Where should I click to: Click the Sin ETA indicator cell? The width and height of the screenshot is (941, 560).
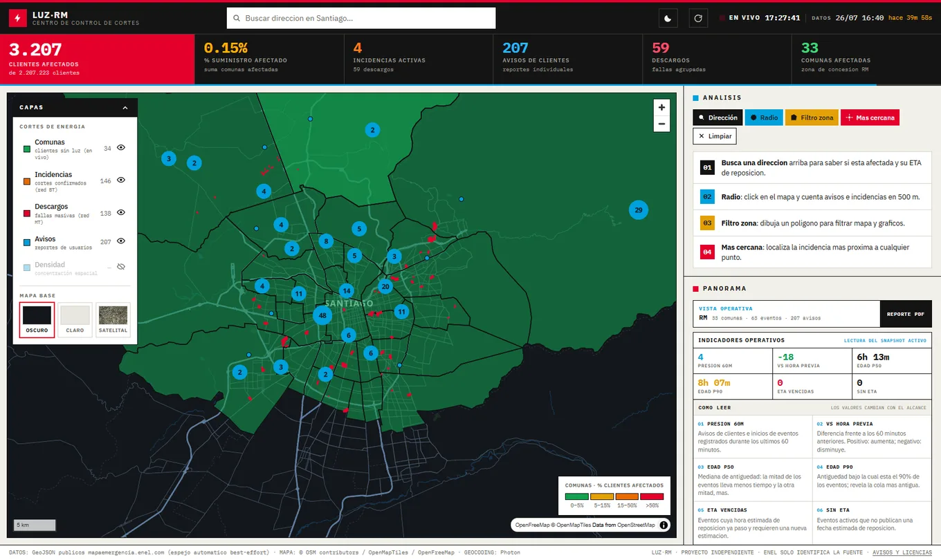coord(892,386)
